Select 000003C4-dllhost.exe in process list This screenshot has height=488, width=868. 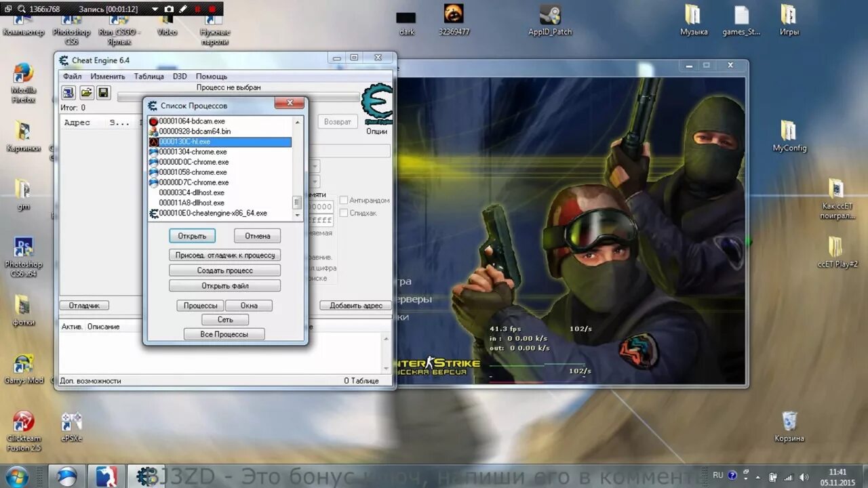[220, 192]
